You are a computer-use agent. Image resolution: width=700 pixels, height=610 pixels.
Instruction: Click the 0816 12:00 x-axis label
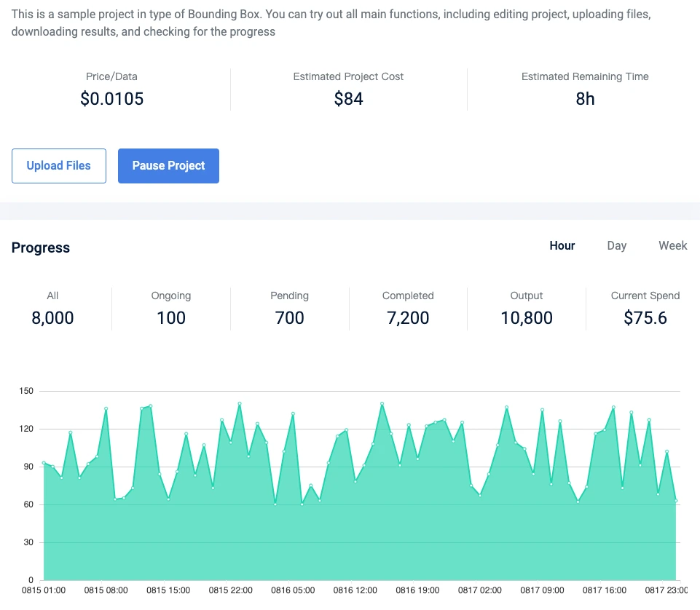pyautogui.click(x=355, y=591)
